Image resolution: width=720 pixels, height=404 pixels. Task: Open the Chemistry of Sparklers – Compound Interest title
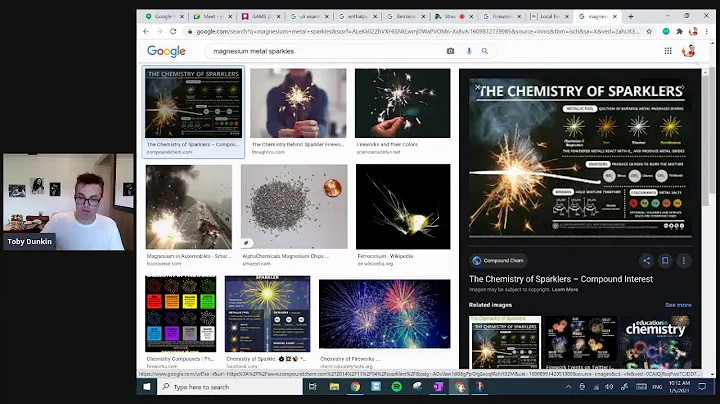(x=561, y=279)
